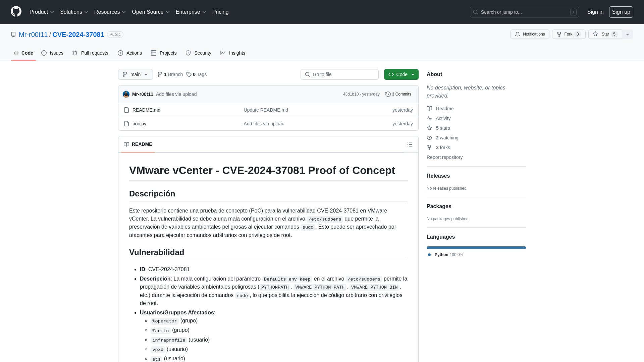
Task: Click Mr-r00t11 avatar in commit row
Action: (x=126, y=94)
